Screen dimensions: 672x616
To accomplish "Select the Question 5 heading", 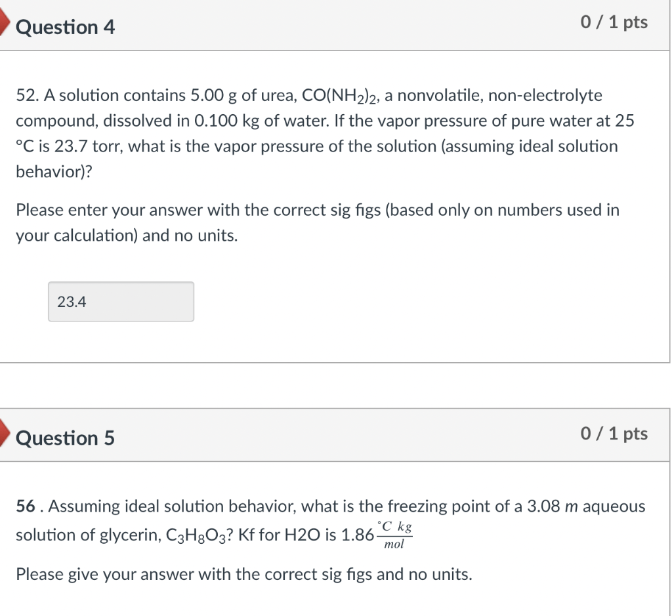I will pyautogui.click(x=65, y=438).
